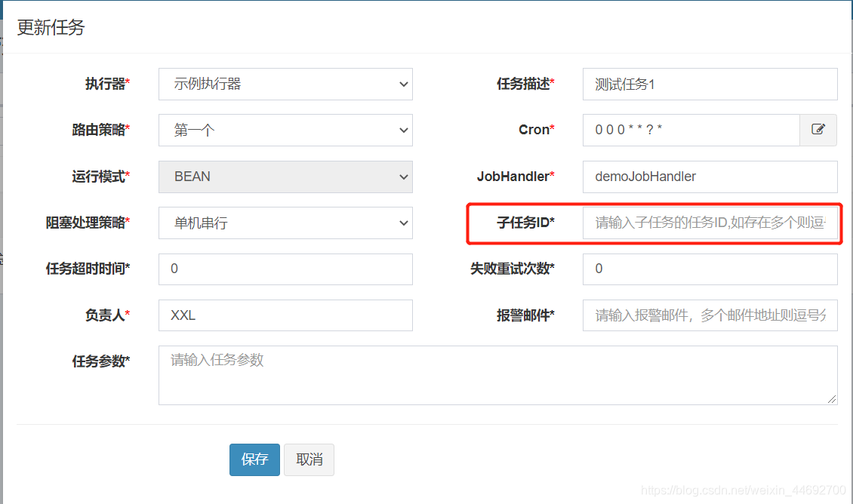The image size is (853, 504).
Task: Click the 任务描述 label
Action: coord(525,84)
